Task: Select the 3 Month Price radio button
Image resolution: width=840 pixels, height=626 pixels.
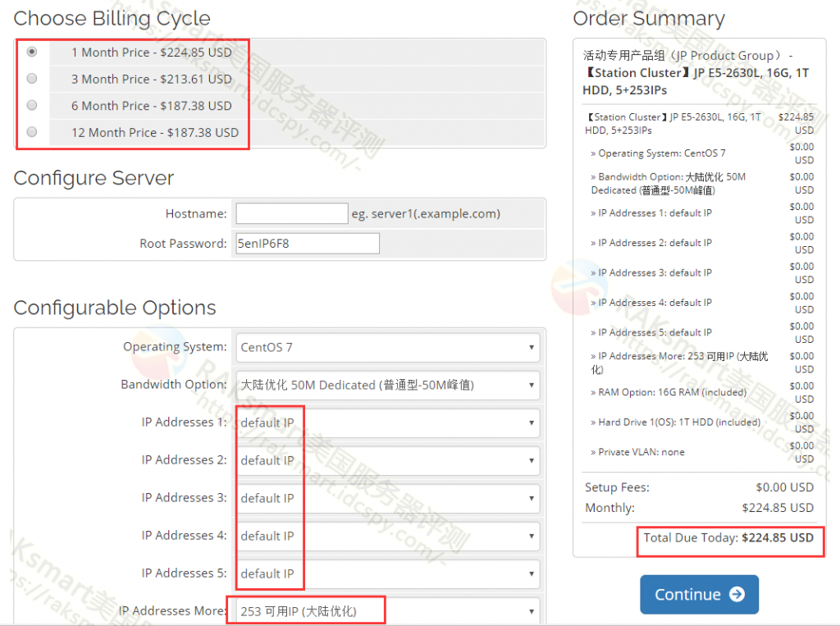Action: click(x=32, y=79)
